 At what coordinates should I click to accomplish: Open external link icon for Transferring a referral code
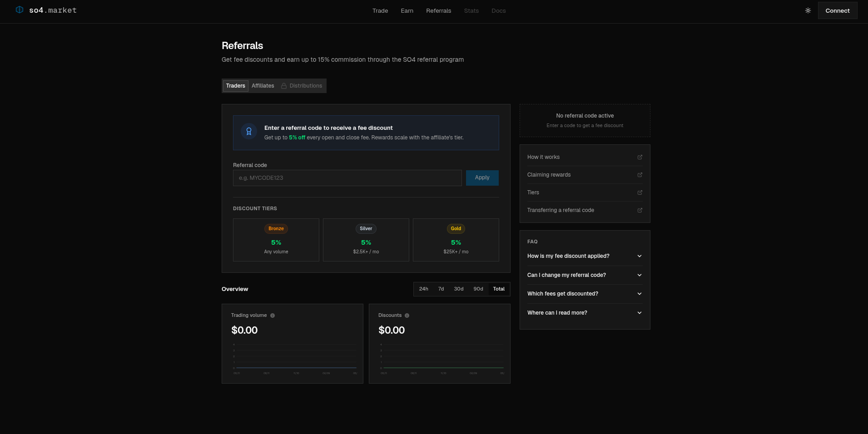point(640,210)
